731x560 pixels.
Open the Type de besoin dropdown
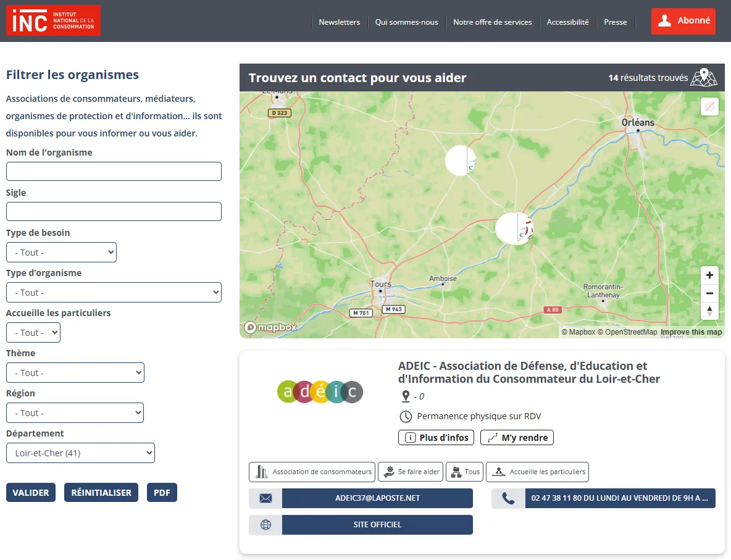[x=61, y=253]
